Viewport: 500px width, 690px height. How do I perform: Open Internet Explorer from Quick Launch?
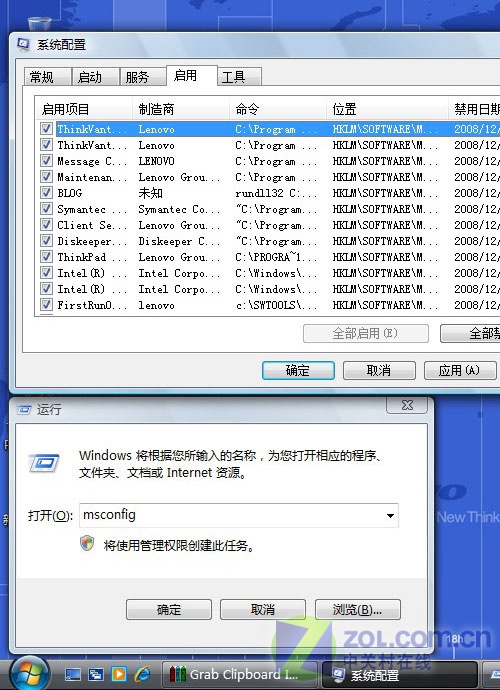tap(142, 674)
